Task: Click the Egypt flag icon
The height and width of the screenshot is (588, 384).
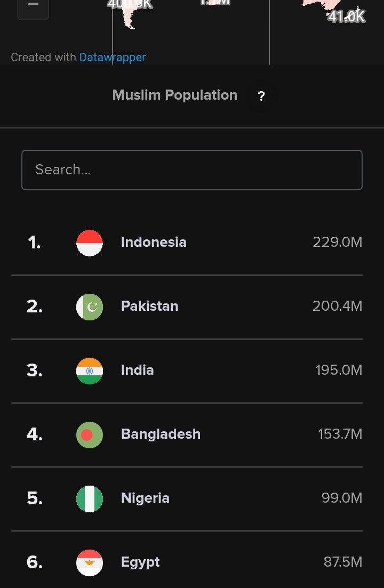Action: [x=90, y=563]
